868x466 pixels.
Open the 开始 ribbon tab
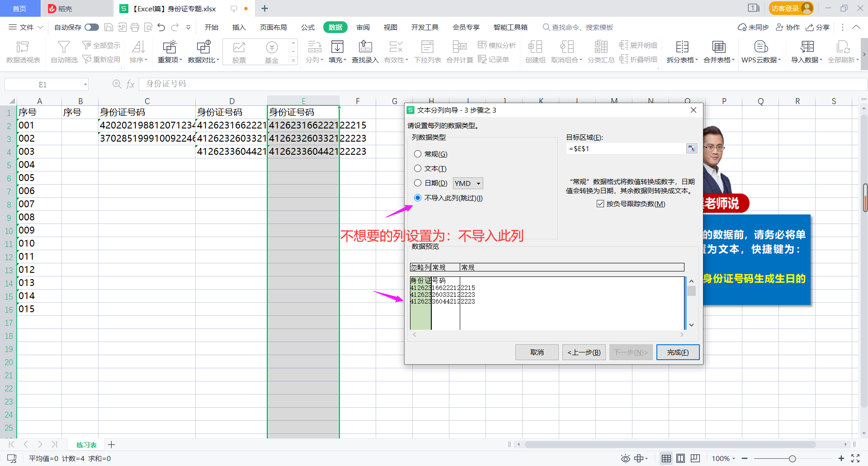pyautogui.click(x=212, y=27)
